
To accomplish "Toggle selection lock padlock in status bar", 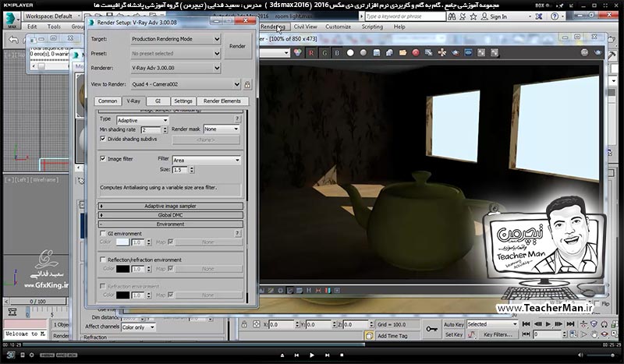I will tap(244, 324).
